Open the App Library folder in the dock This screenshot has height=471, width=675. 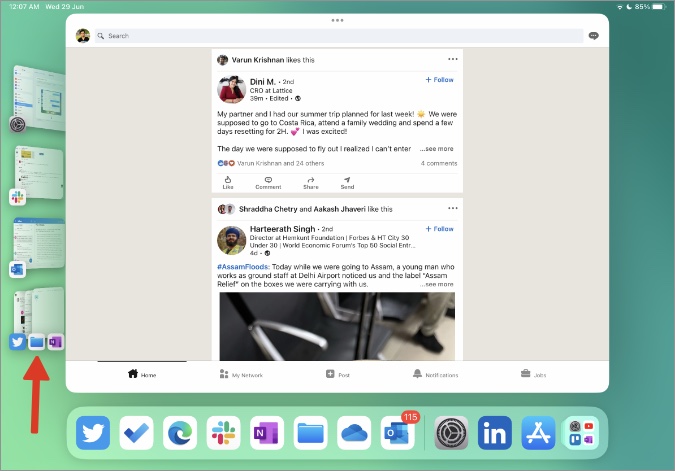[581, 433]
